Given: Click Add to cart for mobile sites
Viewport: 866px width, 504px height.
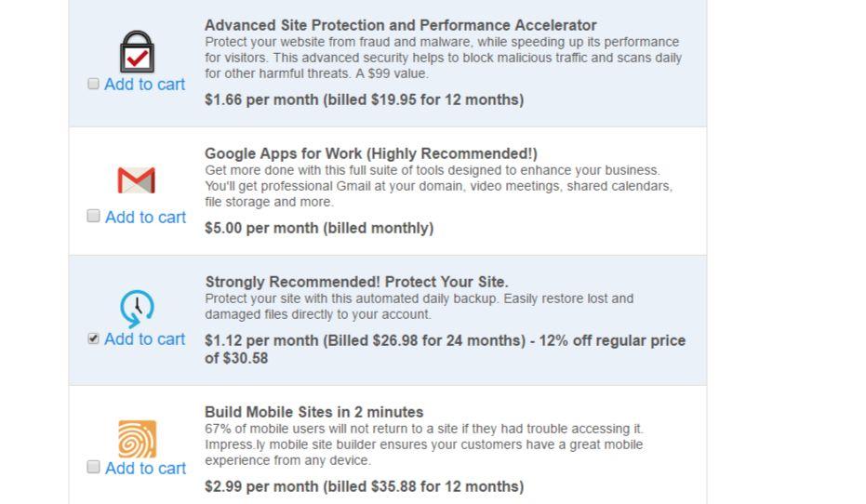Looking at the screenshot, I should coord(145,468).
